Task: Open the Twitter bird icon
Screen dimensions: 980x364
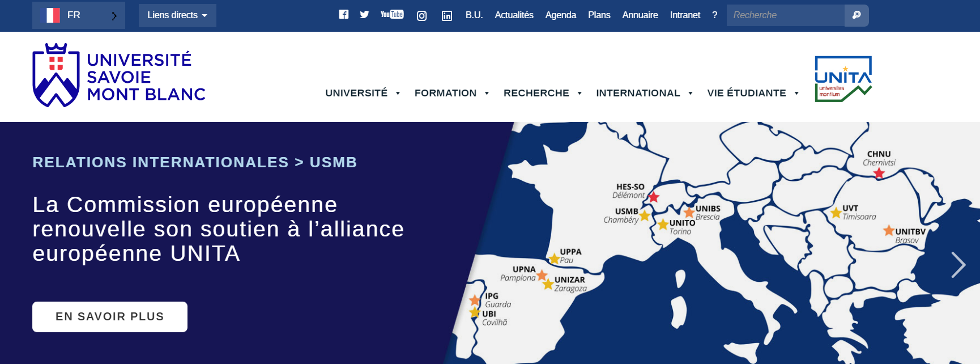Action: click(364, 15)
